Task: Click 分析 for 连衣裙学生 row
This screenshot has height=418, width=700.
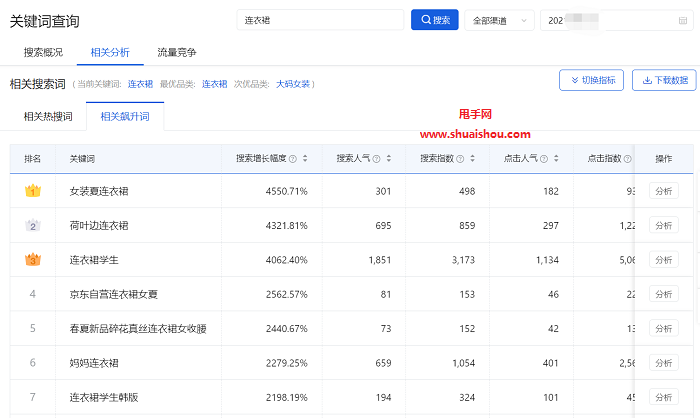Action: pyautogui.click(x=664, y=260)
